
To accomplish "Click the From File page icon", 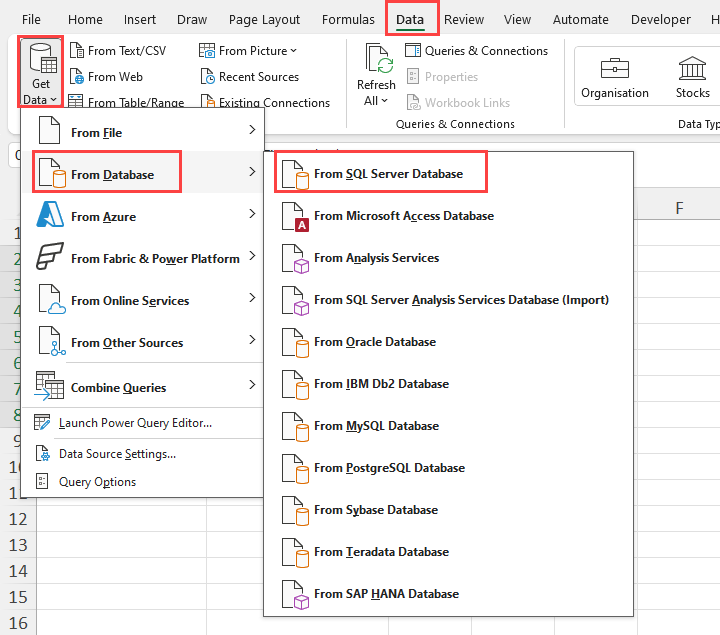I will pyautogui.click(x=50, y=130).
